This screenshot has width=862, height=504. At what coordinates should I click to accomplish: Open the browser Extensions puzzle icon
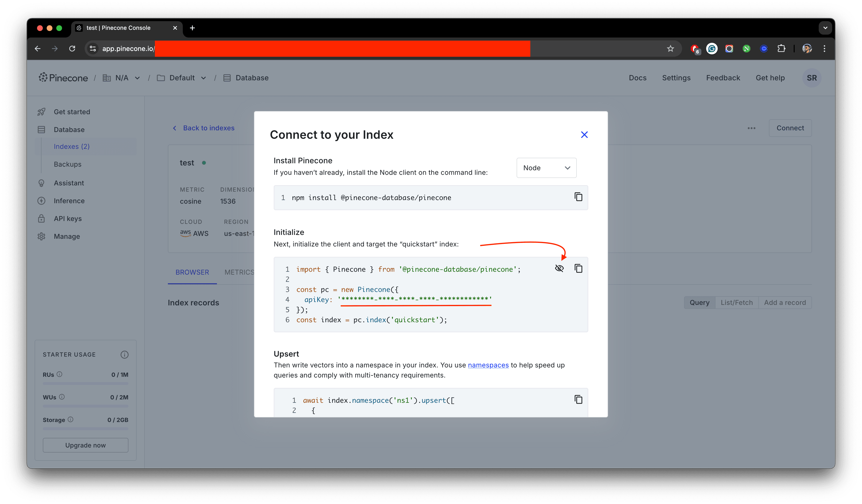[x=781, y=49]
